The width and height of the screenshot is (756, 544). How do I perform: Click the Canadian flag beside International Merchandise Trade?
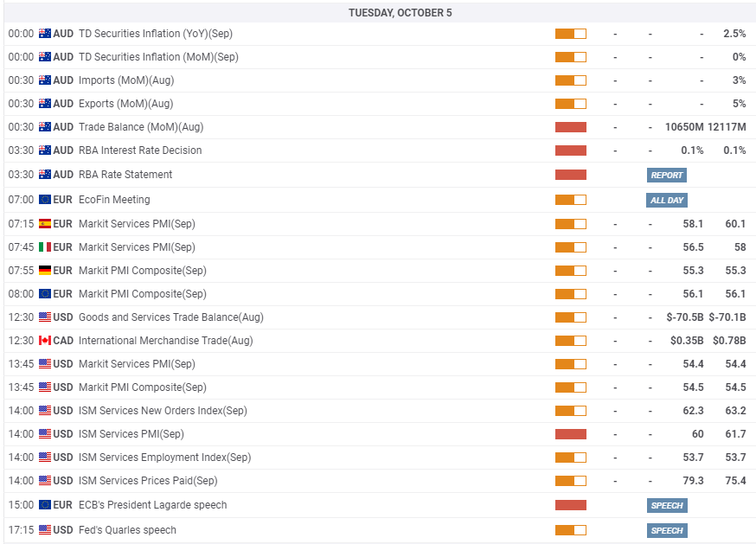(45, 341)
